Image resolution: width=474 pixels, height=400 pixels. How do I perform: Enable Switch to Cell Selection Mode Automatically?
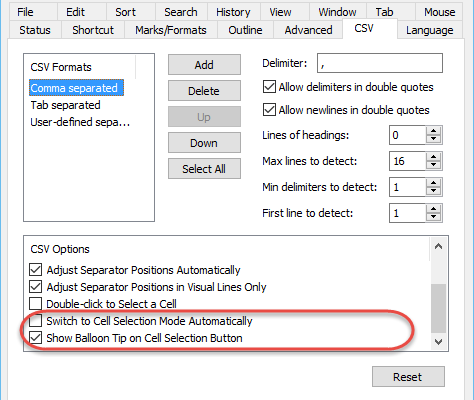coord(35,321)
